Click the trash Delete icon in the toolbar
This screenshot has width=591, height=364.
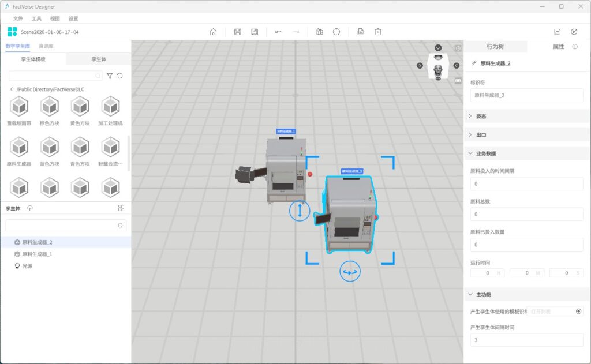click(x=378, y=32)
